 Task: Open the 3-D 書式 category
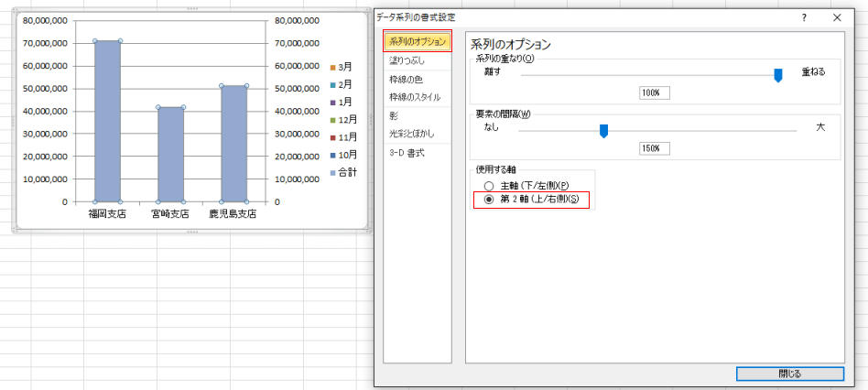pyautogui.click(x=407, y=153)
